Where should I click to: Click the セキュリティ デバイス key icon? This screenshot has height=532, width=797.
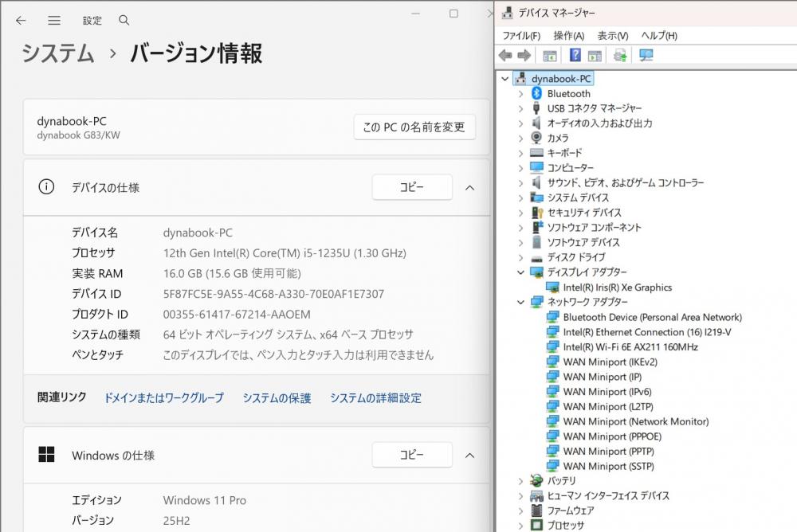[x=536, y=213]
